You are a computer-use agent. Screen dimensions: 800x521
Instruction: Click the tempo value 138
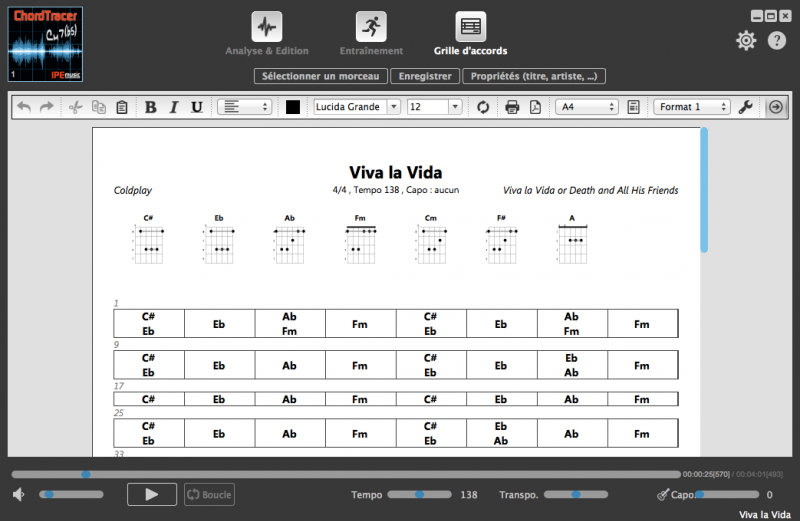[x=469, y=494]
